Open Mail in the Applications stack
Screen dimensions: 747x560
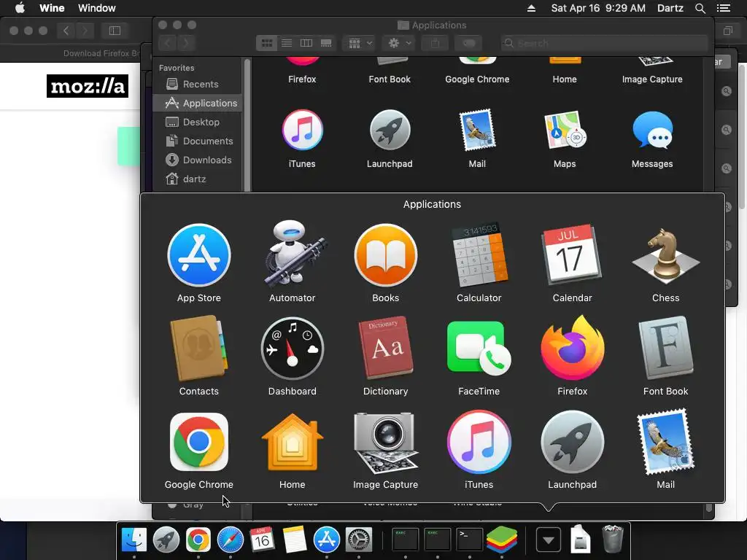pyautogui.click(x=665, y=442)
